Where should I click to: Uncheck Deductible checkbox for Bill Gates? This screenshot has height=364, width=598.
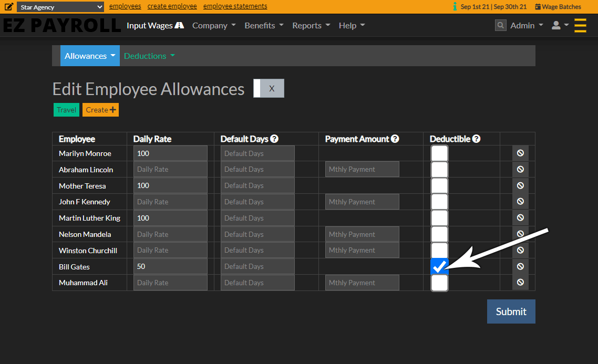tap(439, 267)
